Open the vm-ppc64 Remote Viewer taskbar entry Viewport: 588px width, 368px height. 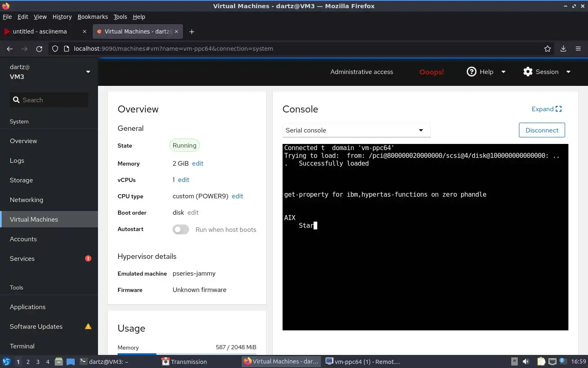[x=363, y=361]
